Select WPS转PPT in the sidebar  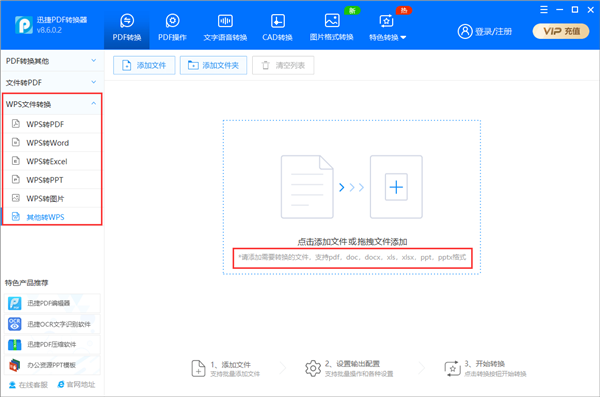point(52,180)
